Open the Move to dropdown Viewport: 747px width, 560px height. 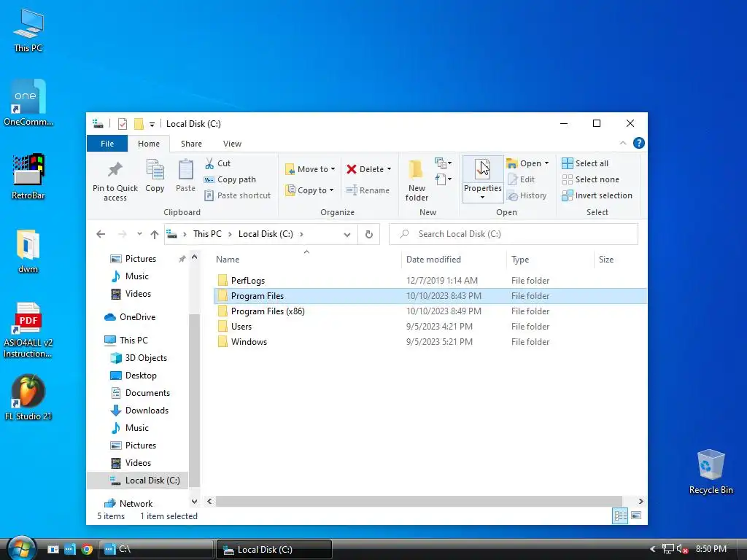[311, 169]
